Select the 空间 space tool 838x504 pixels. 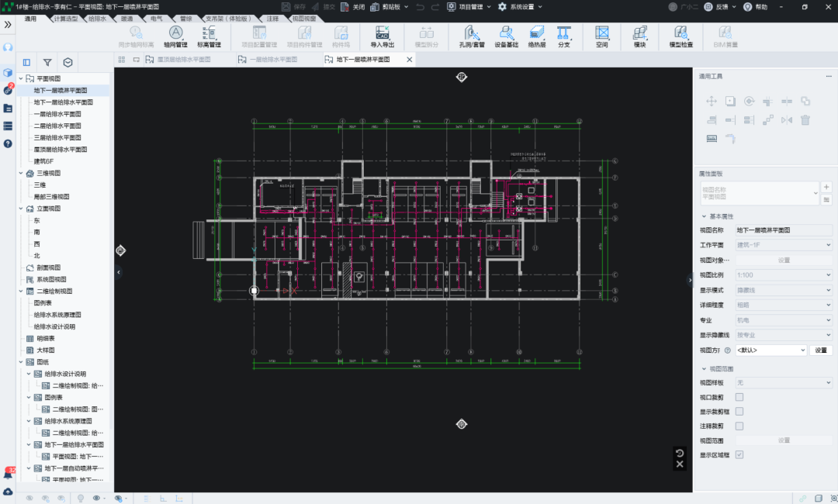coord(602,36)
